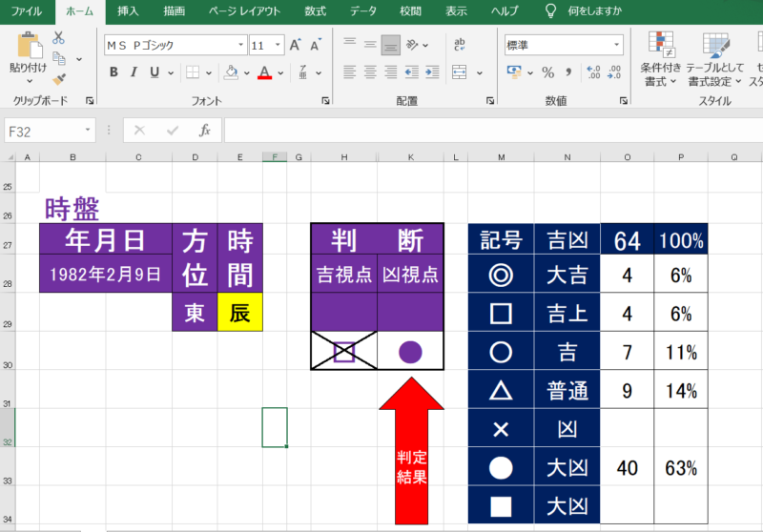
Task: Click the yellow 辰 cell
Action: point(239,313)
